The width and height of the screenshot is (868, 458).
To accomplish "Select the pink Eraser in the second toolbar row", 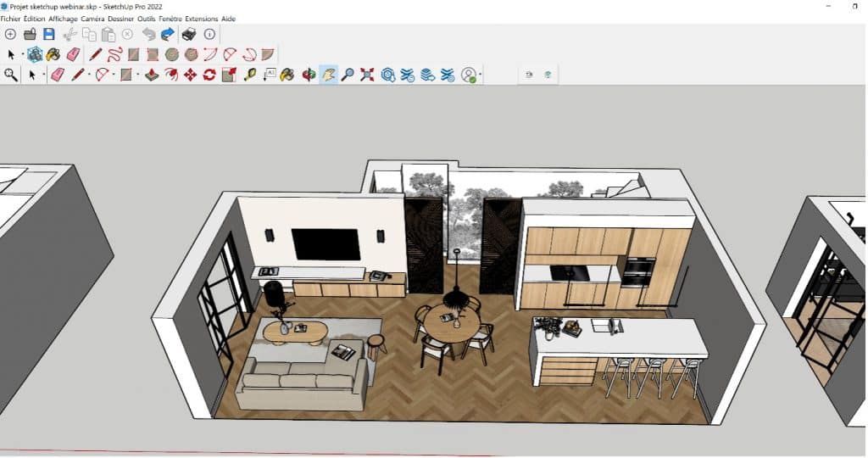I will [73, 54].
